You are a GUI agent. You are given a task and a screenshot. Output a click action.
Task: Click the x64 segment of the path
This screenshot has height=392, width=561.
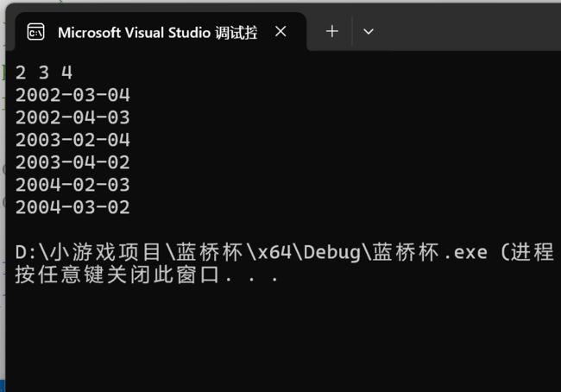(274, 252)
